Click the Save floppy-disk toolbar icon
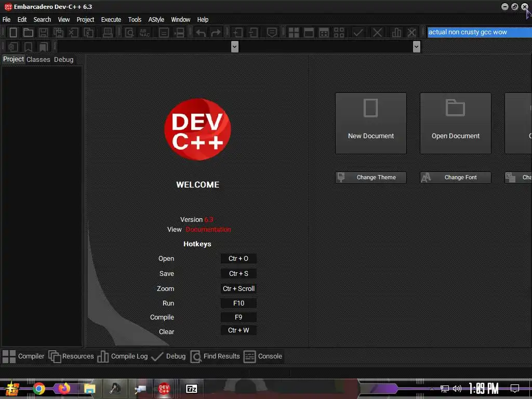 click(43, 33)
